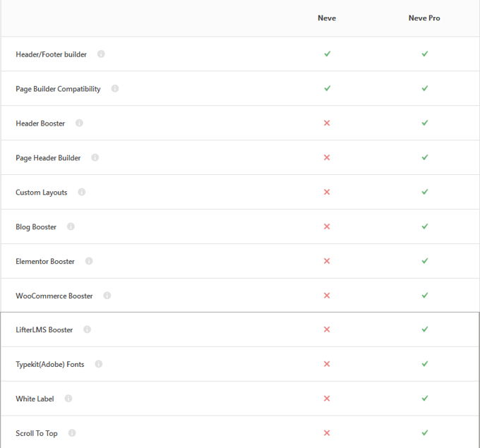Viewport: 480px width, 448px height.
Task: Click info icon beside Scroll To Top
Action: [72, 433]
